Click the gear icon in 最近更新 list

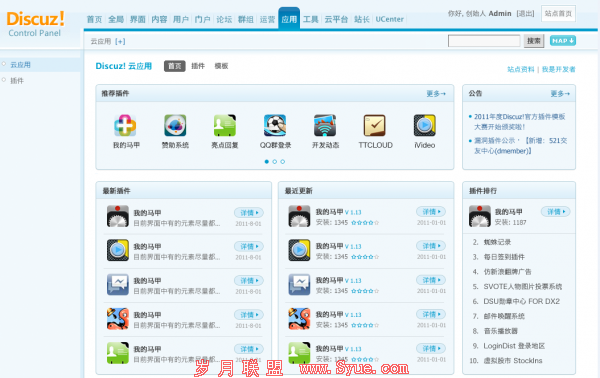(x=299, y=216)
